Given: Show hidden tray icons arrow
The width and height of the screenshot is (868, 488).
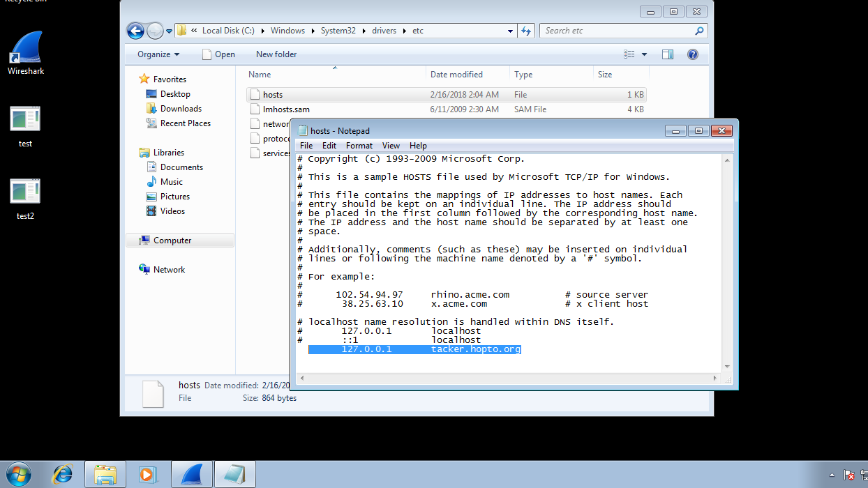Looking at the screenshot, I should pyautogui.click(x=831, y=475).
